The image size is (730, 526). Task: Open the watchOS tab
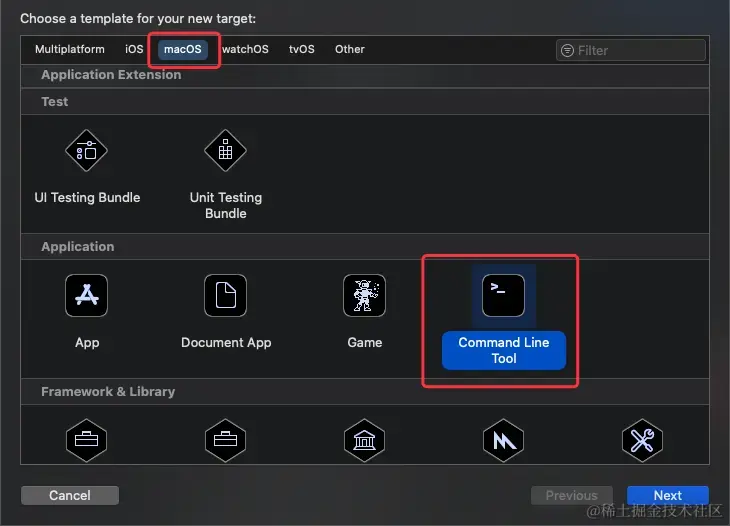245,49
